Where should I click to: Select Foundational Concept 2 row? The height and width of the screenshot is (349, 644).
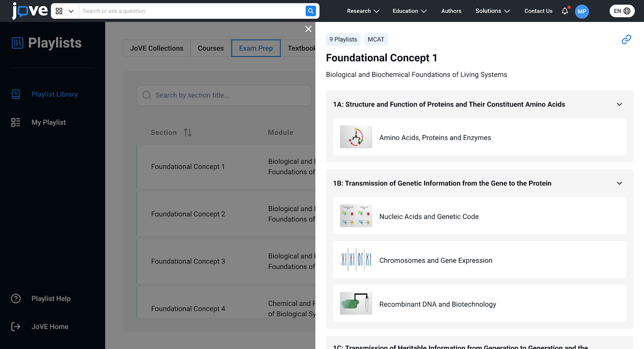[226, 214]
